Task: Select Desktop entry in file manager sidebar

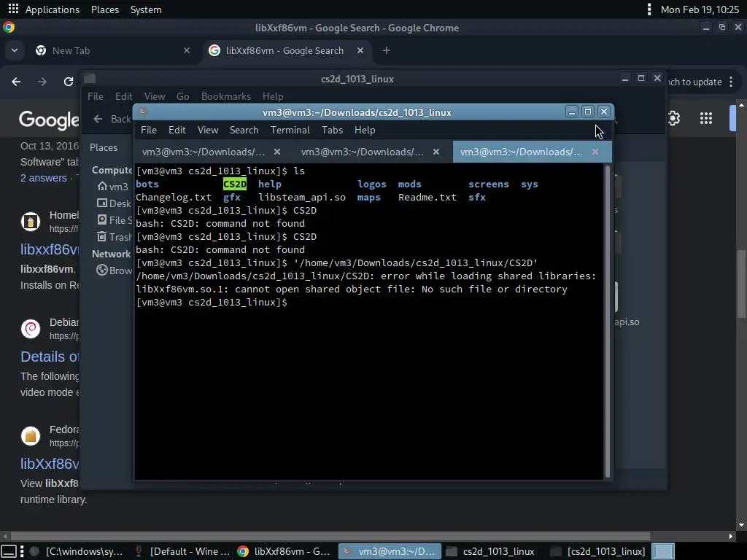Action: pos(115,204)
